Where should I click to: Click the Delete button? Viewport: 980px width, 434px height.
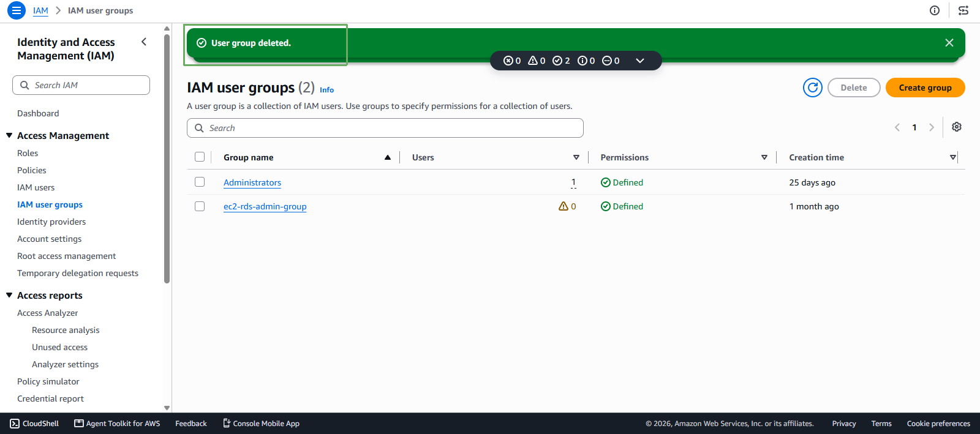click(x=854, y=88)
